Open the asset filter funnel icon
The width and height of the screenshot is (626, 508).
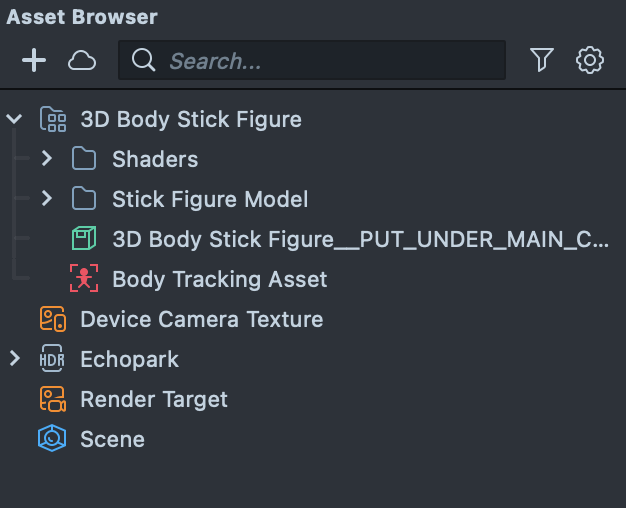pos(541,61)
